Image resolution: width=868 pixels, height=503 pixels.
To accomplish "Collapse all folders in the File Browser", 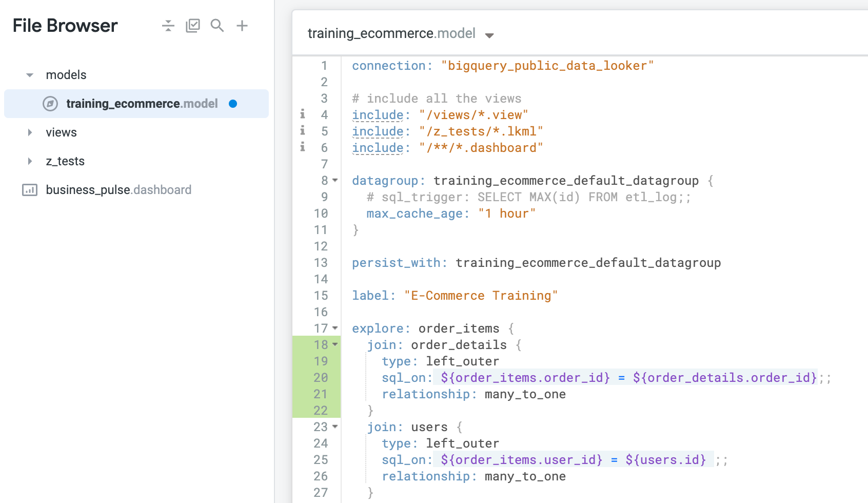I will [168, 25].
